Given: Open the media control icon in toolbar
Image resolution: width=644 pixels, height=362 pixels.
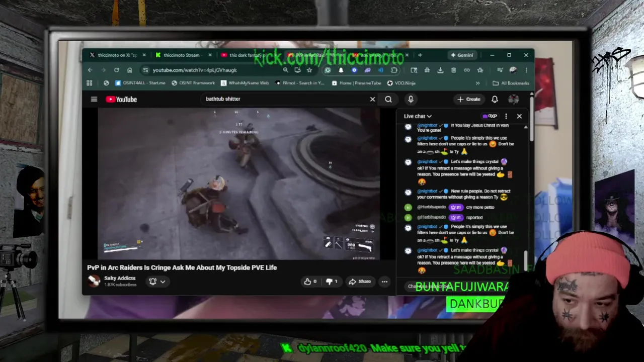Looking at the screenshot, I should (500, 70).
